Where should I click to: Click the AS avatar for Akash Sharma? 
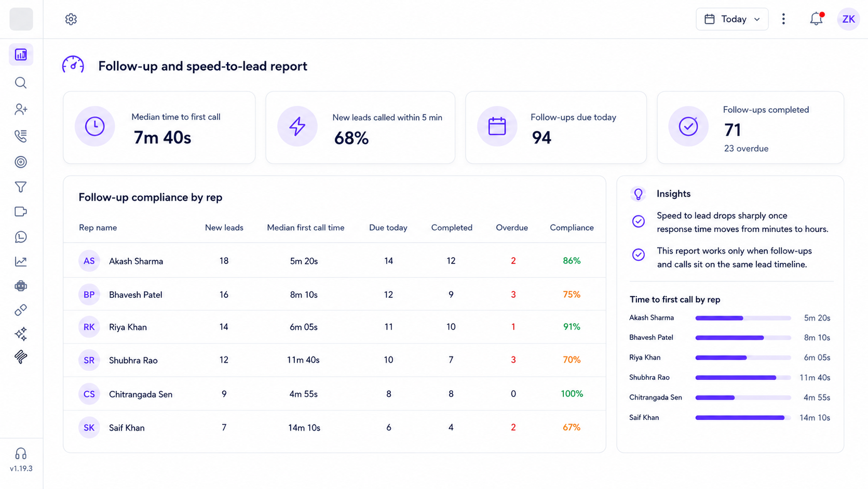click(x=89, y=261)
